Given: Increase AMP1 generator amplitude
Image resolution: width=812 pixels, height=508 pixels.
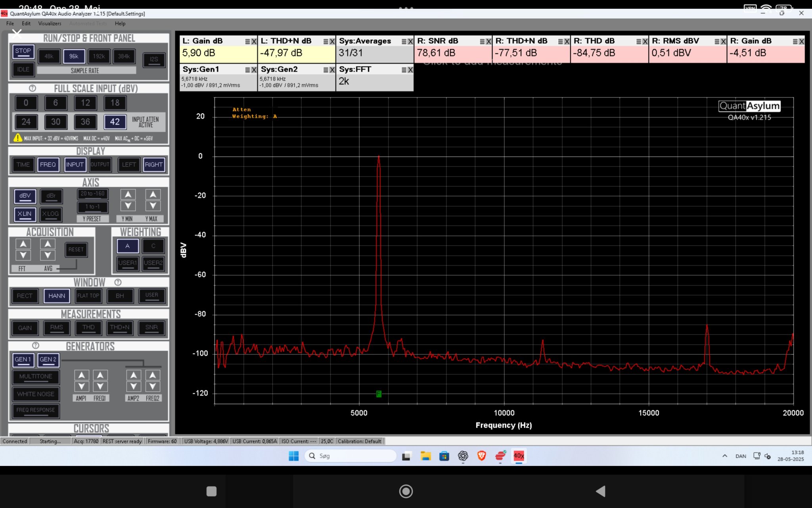Looking at the screenshot, I should coord(81,375).
